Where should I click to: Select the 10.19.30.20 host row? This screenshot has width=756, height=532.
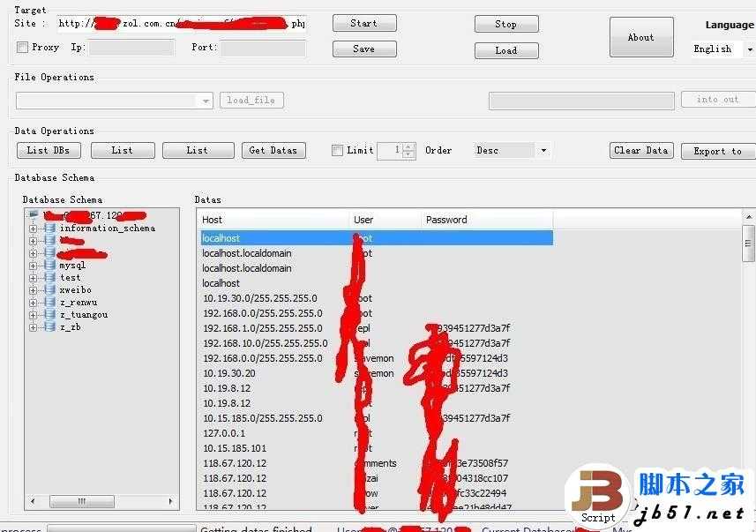coord(376,373)
